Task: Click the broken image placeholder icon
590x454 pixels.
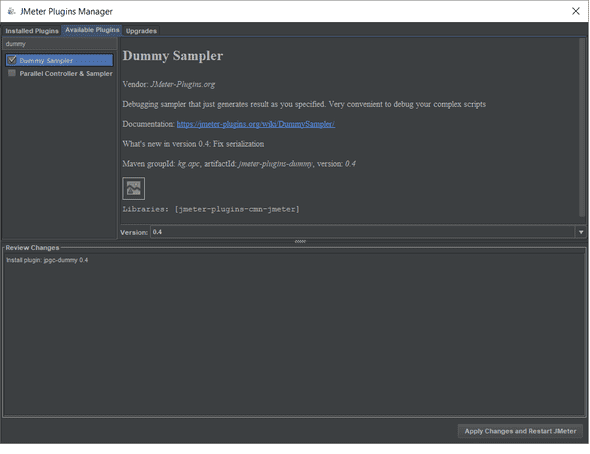Action: 134,188
